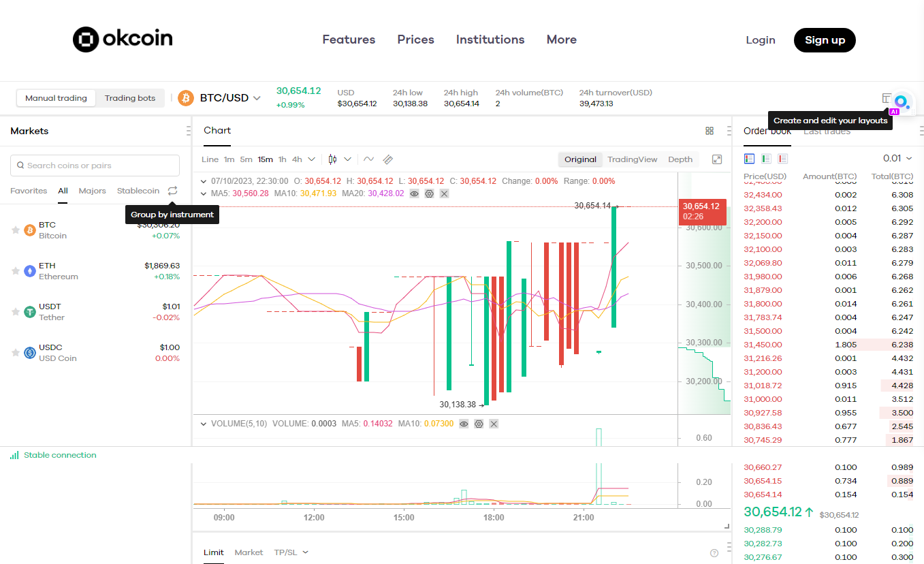The width and height of the screenshot is (924, 564).
Task: Click the Tether coin icon
Action: point(30,312)
